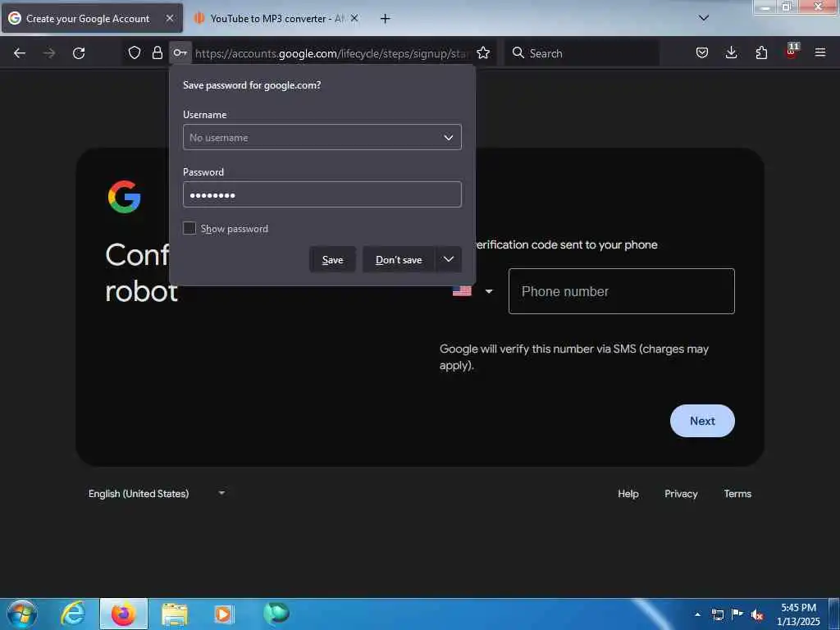Click Save to store the password

(x=332, y=260)
